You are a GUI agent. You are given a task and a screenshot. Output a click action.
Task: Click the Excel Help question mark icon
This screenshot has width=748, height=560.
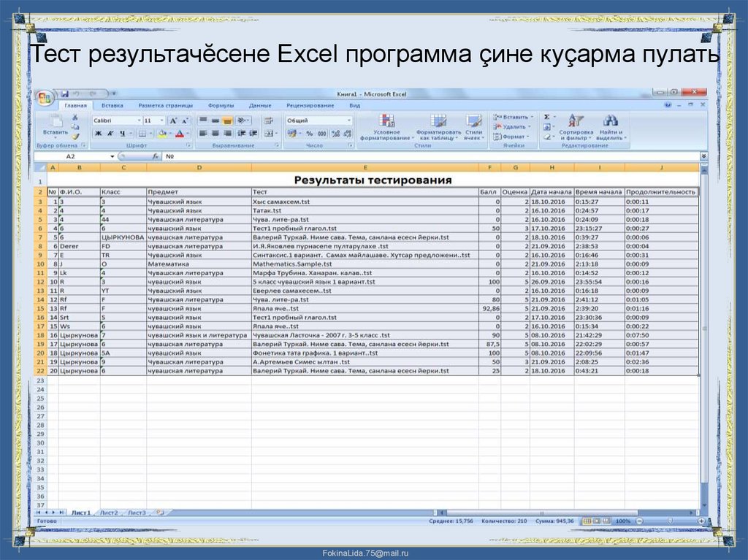click(x=668, y=105)
